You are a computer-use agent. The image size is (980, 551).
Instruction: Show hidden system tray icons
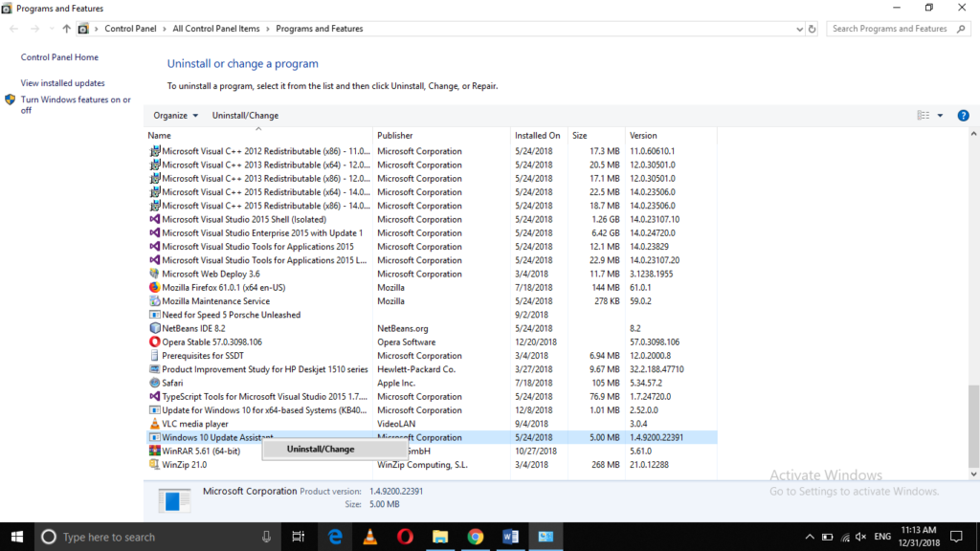[810, 537]
